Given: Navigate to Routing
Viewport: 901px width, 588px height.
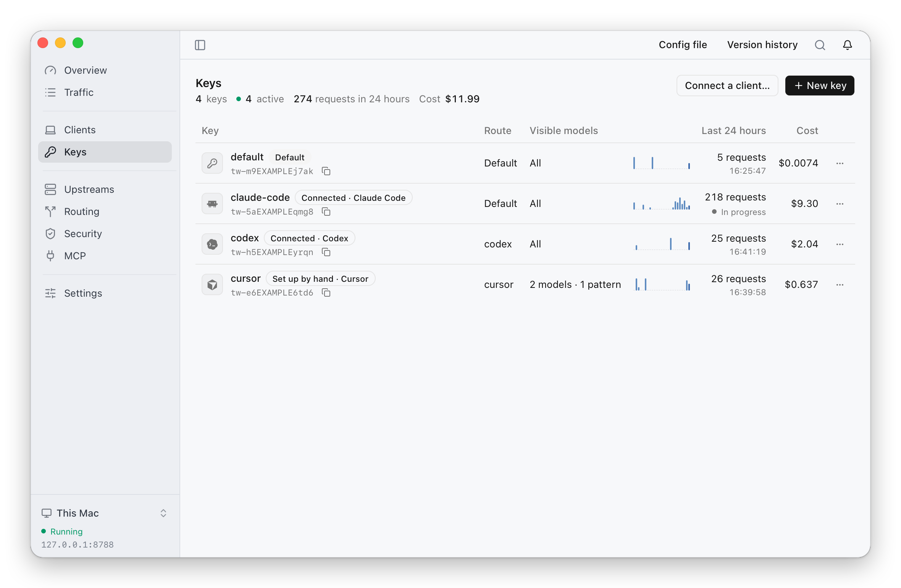Looking at the screenshot, I should 105,212.
